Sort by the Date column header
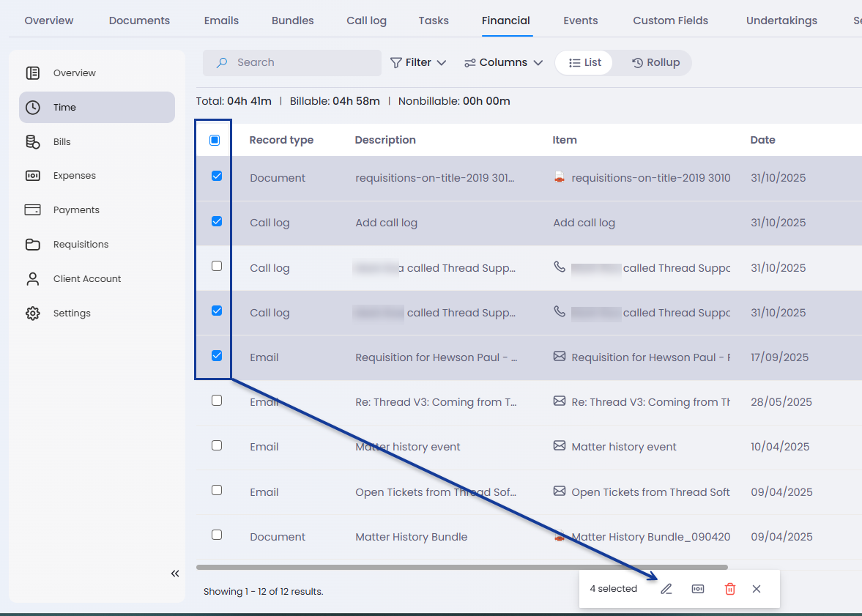 coord(762,140)
